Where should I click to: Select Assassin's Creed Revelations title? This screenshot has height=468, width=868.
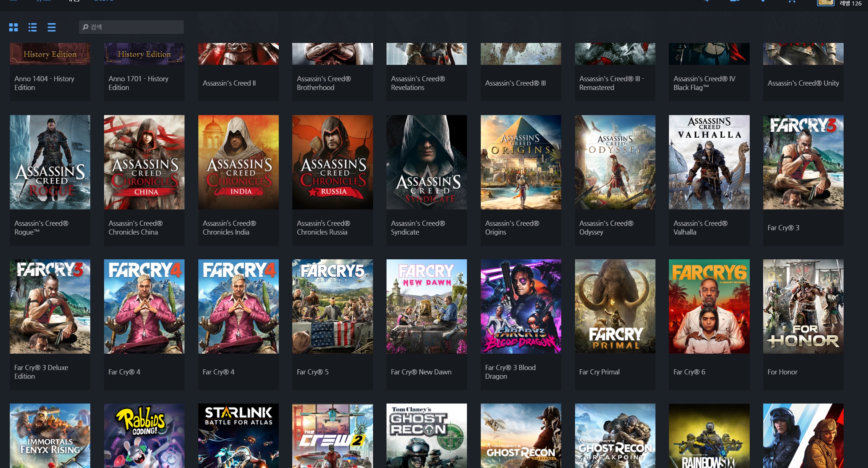[x=418, y=83]
